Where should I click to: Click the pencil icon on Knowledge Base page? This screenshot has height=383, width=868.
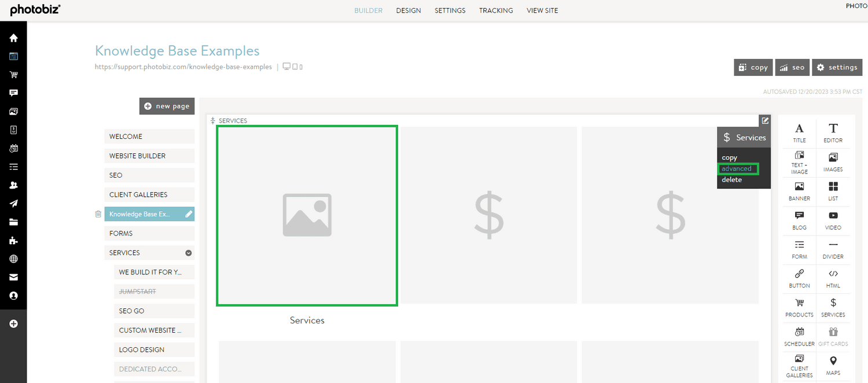point(188,214)
